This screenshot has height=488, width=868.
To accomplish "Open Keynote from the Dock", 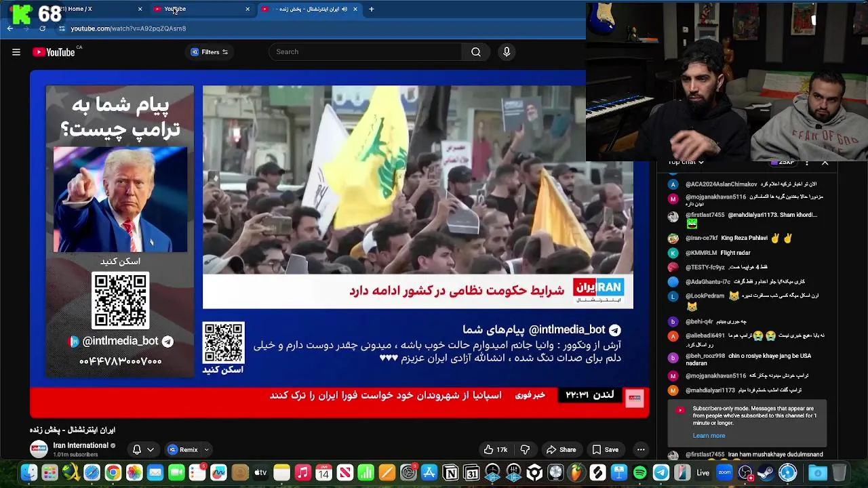I will (618, 472).
